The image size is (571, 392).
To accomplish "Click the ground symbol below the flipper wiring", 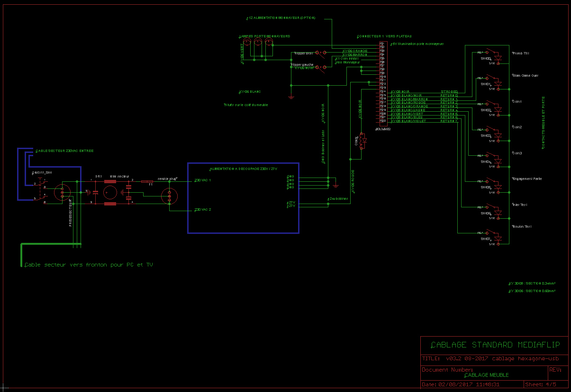I will [x=291, y=97].
